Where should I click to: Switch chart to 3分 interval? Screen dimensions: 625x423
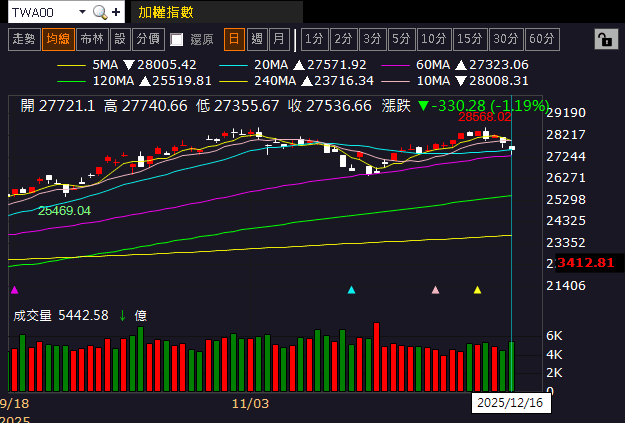373,39
